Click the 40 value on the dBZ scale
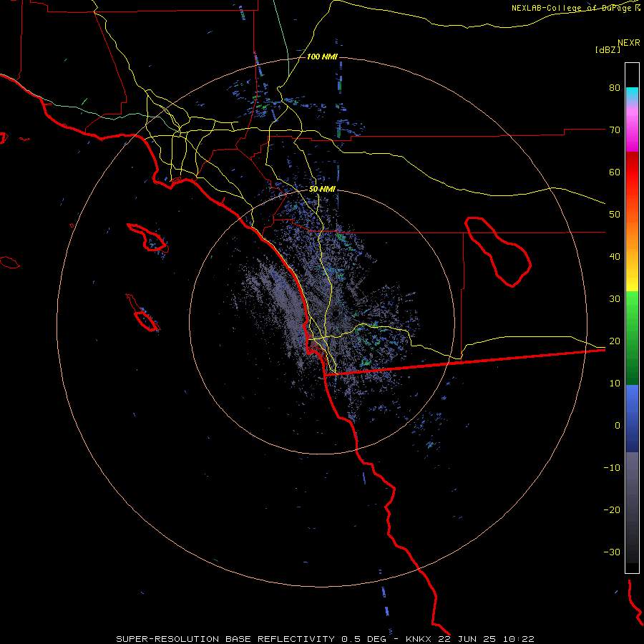 (615, 257)
